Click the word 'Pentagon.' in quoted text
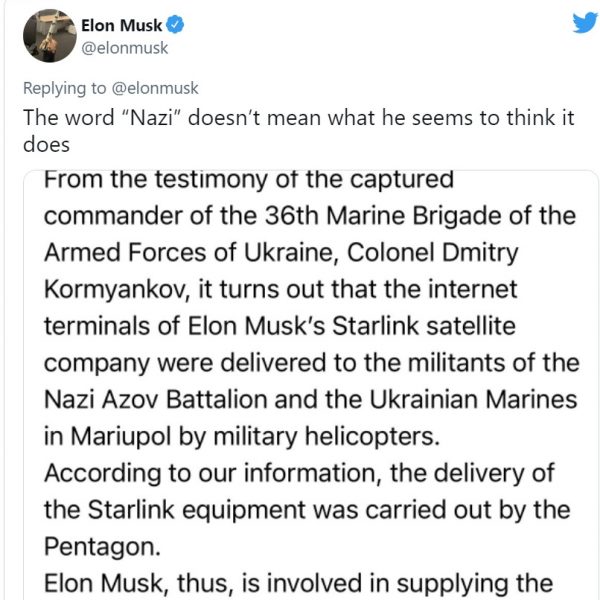Viewport: 600px width, 600px height. click(x=102, y=547)
